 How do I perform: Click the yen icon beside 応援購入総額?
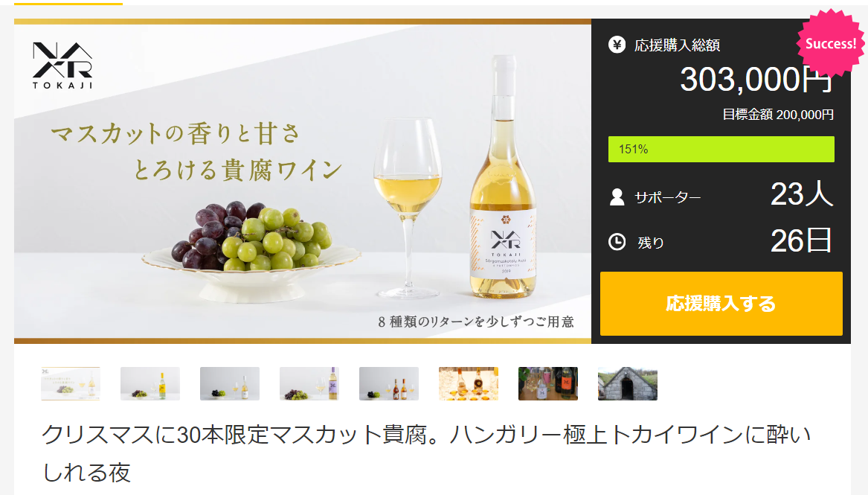[x=617, y=45]
